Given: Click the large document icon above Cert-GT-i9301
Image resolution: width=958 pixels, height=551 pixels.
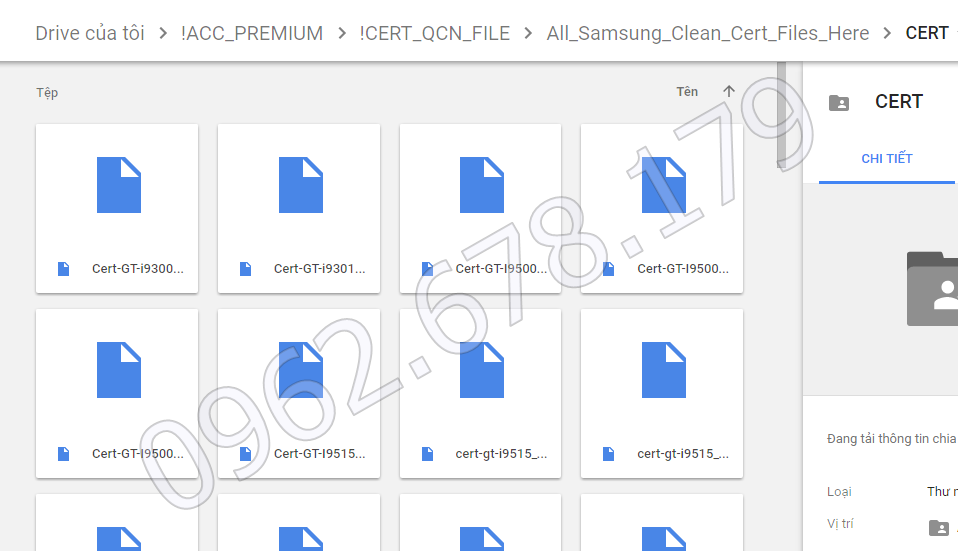Looking at the screenshot, I should coord(301,185).
